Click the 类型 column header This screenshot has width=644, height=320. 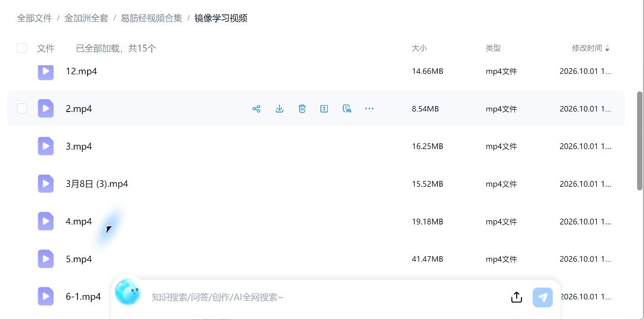[x=493, y=48]
